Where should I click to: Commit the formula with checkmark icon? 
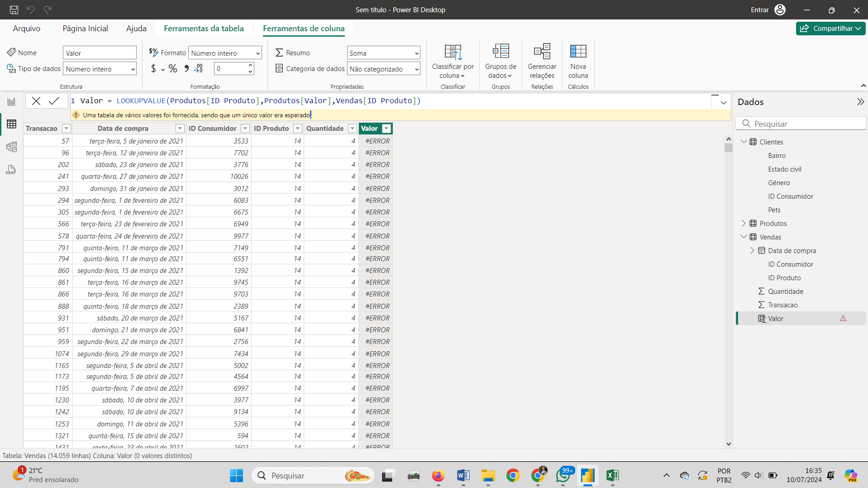click(54, 101)
